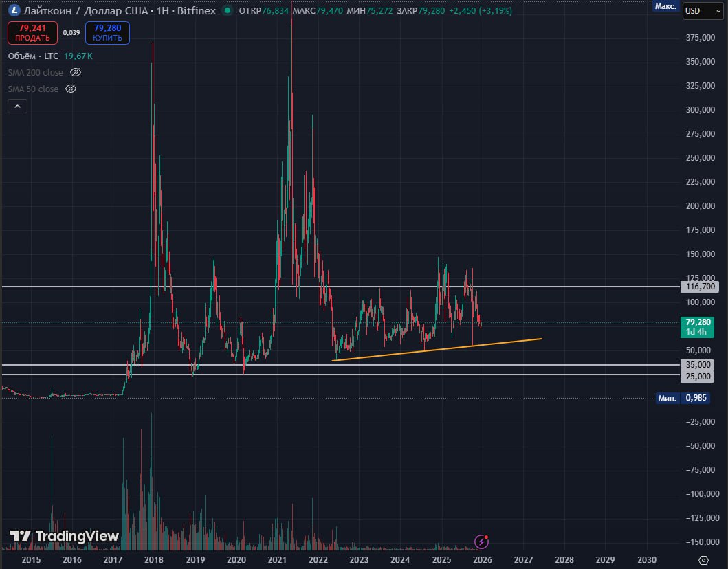Click the current price 79,280 label
This screenshot has height=569, width=728.
tap(696, 322)
